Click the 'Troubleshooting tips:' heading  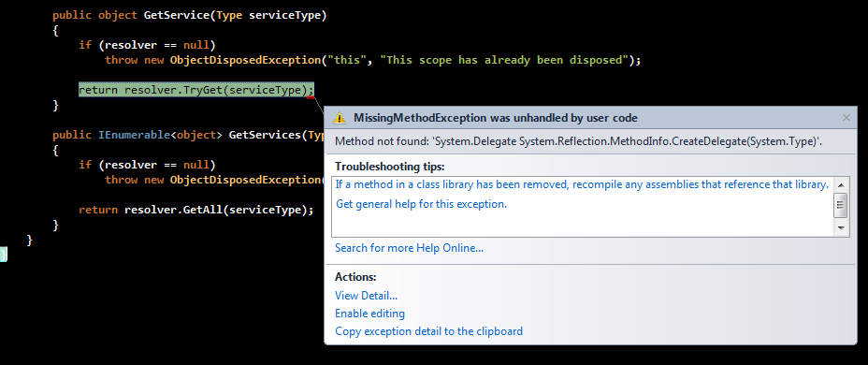(x=390, y=167)
